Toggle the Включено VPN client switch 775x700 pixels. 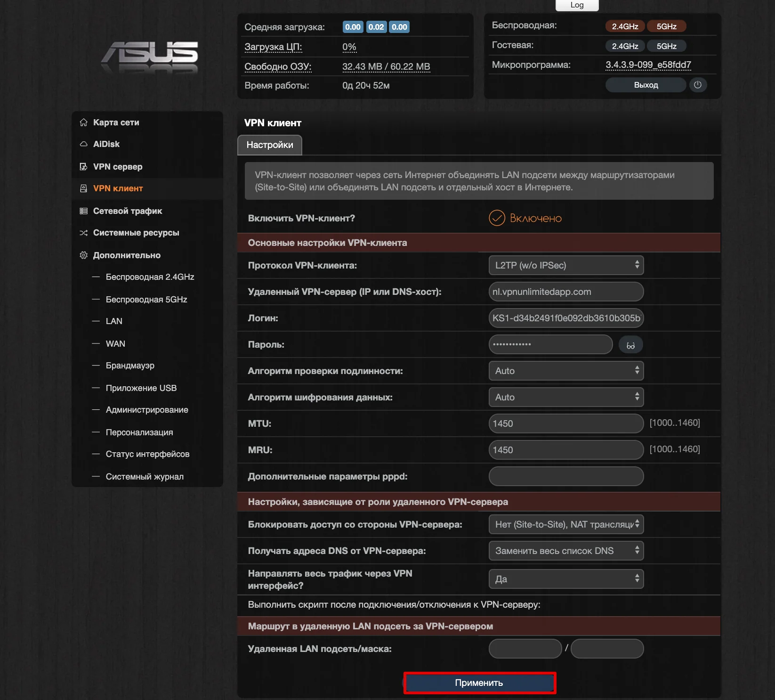tap(497, 218)
